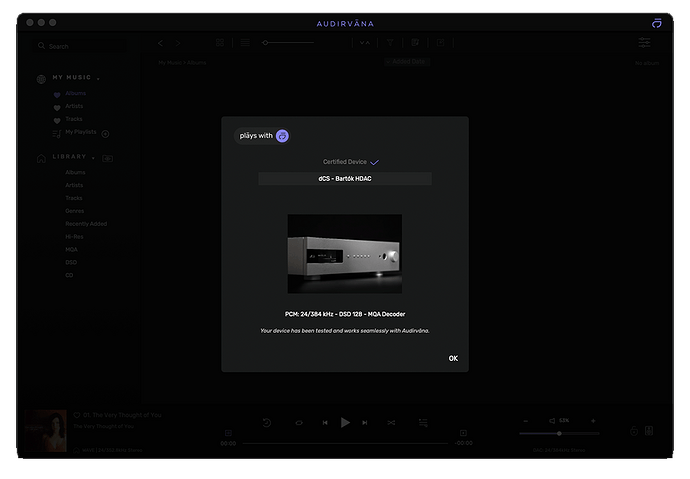Favorite the current track with heart icon
The width and height of the screenshot is (690, 479).
(x=77, y=415)
